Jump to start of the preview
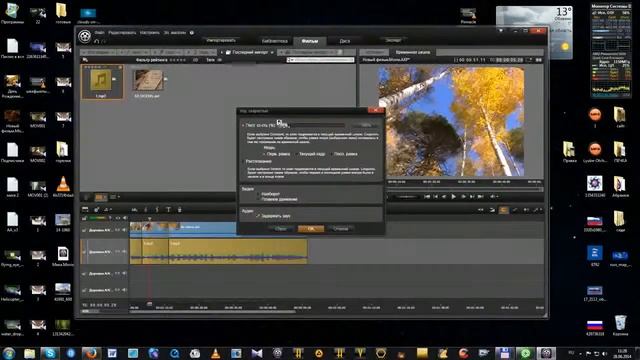640x360 pixels. pos(427,197)
